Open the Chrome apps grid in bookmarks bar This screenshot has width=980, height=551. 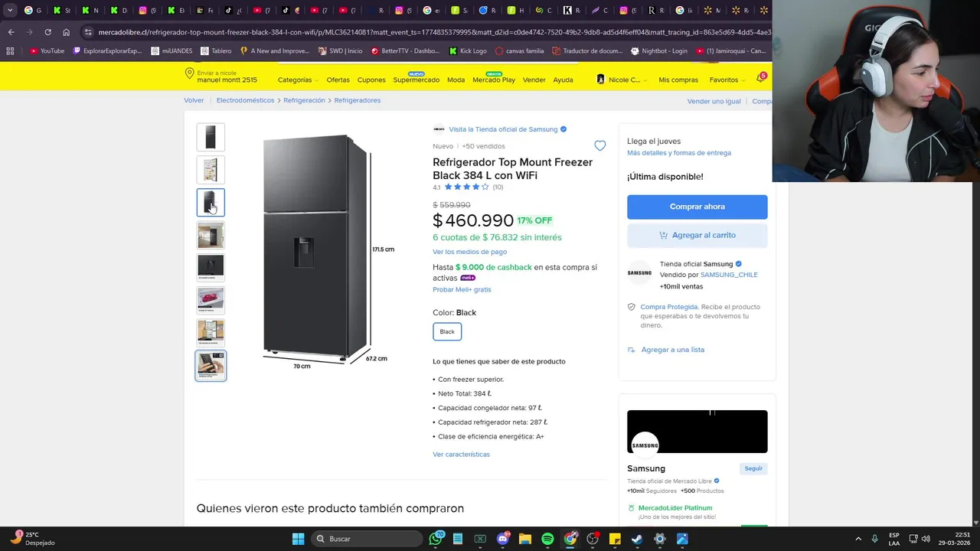[10, 51]
